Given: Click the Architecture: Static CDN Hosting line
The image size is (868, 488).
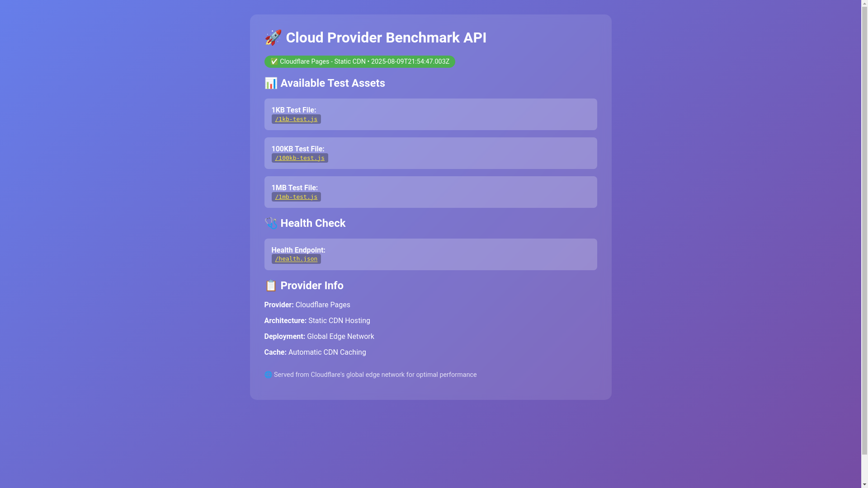Looking at the screenshot, I should pyautogui.click(x=317, y=321).
